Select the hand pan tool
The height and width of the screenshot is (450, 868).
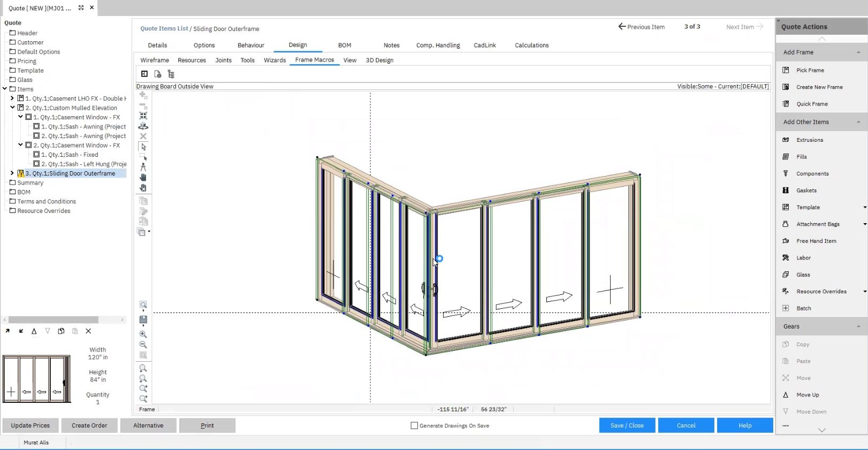(x=143, y=178)
